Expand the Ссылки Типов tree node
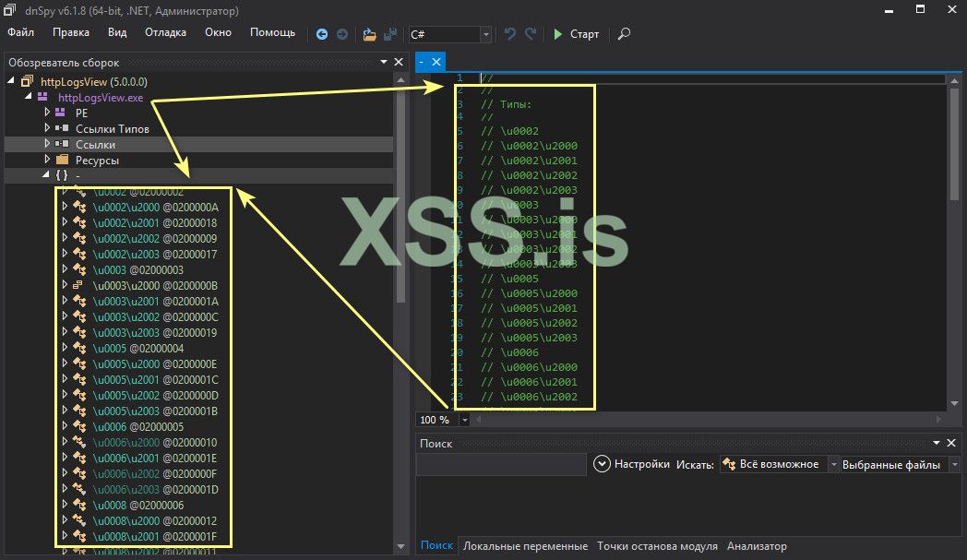This screenshot has width=967, height=560. tap(48, 128)
